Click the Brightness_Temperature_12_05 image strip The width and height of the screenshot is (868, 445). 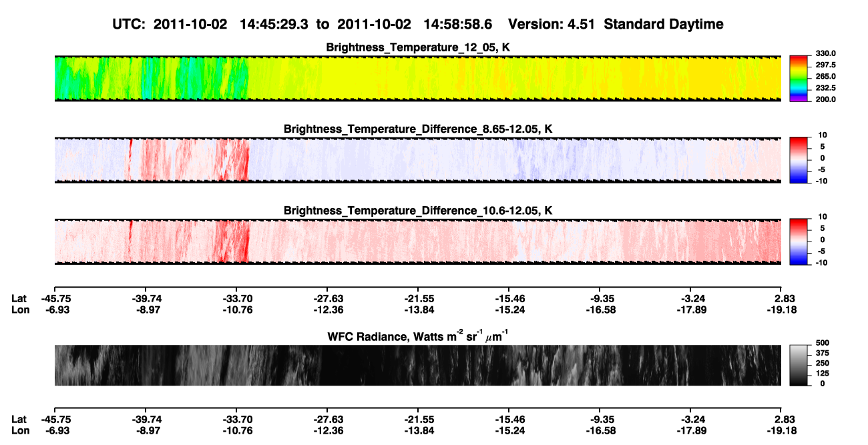[417, 78]
